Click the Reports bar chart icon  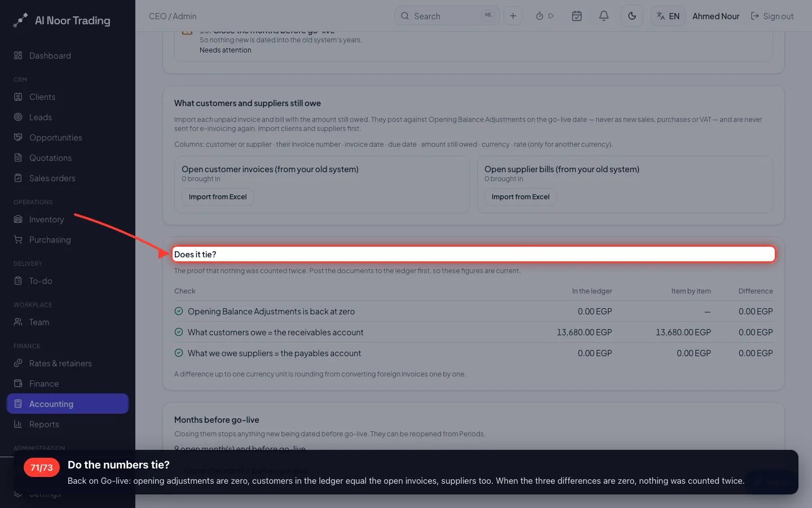click(18, 424)
